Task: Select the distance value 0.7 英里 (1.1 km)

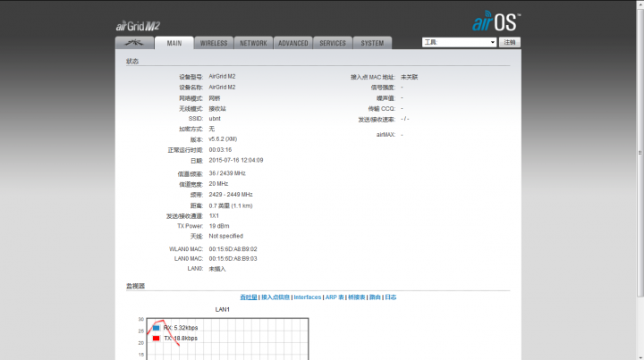Action: (231, 205)
